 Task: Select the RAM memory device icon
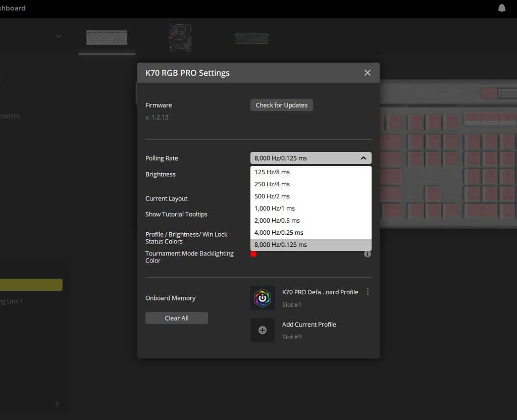click(252, 38)
